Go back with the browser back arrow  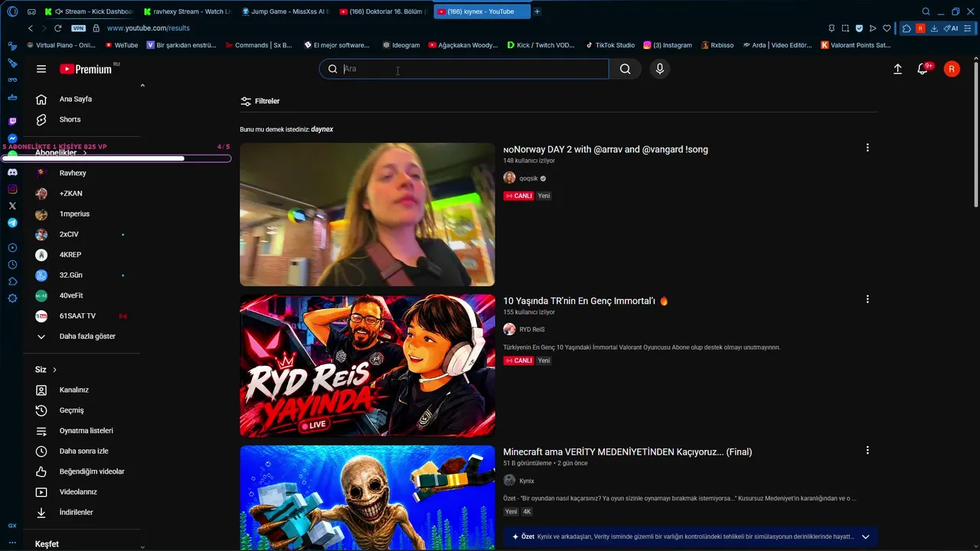coord(31,28)
